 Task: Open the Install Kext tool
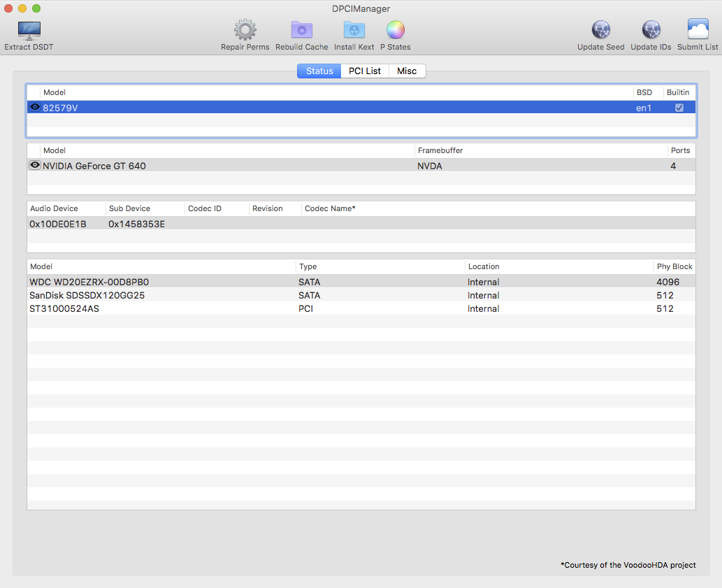point(354,30)
